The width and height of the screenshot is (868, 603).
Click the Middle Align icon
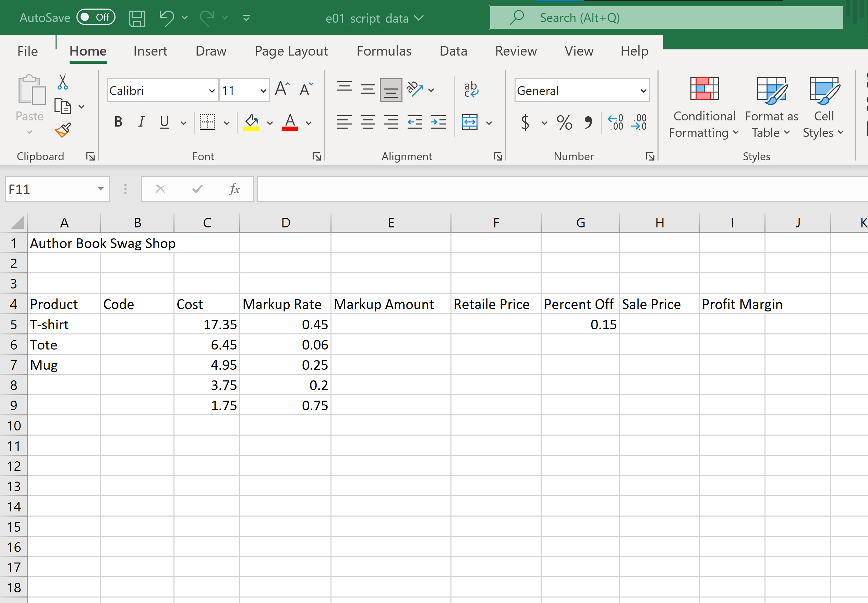(367, 90)
